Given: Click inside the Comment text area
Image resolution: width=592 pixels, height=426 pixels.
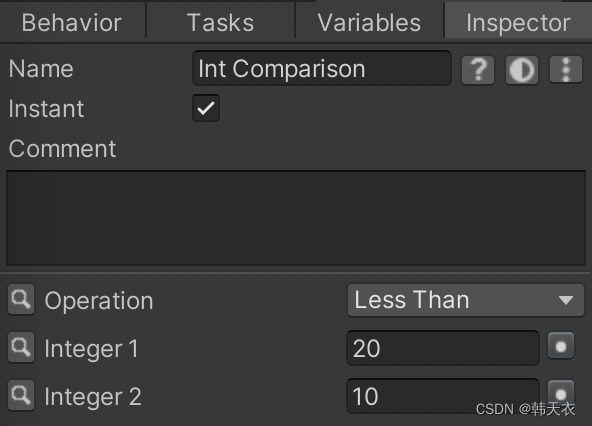Looking at the screenshot, I should (x=296, y=218).
